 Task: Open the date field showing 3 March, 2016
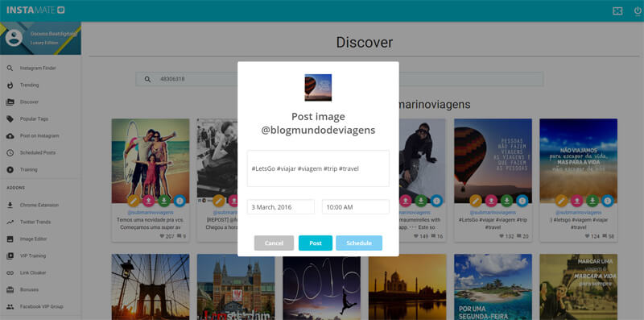tap(280, 207)
